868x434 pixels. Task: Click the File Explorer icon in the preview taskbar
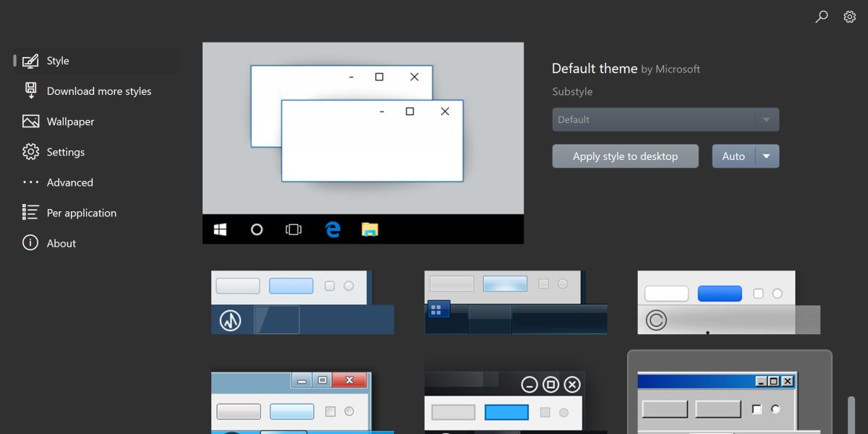(370, 229)
